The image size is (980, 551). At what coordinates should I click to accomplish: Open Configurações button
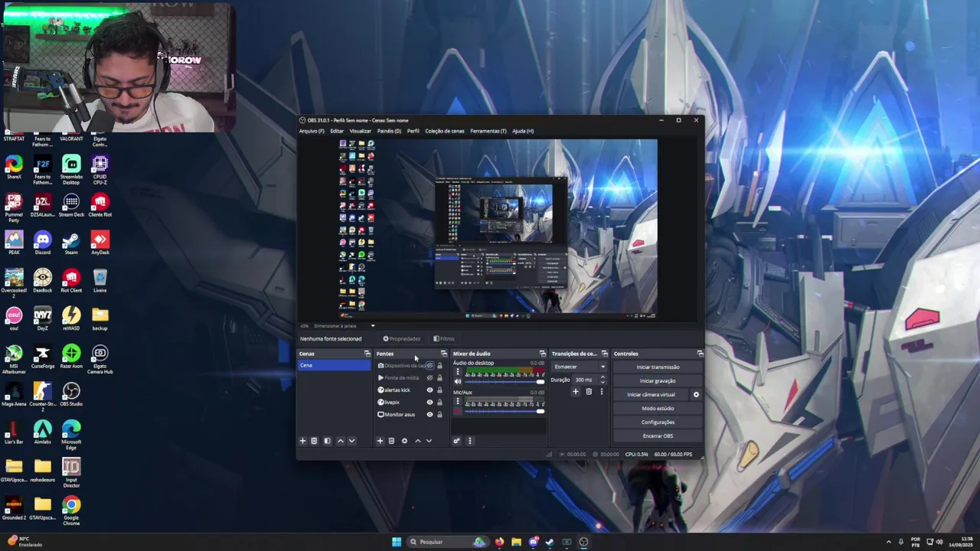click(x=658, y=422)
